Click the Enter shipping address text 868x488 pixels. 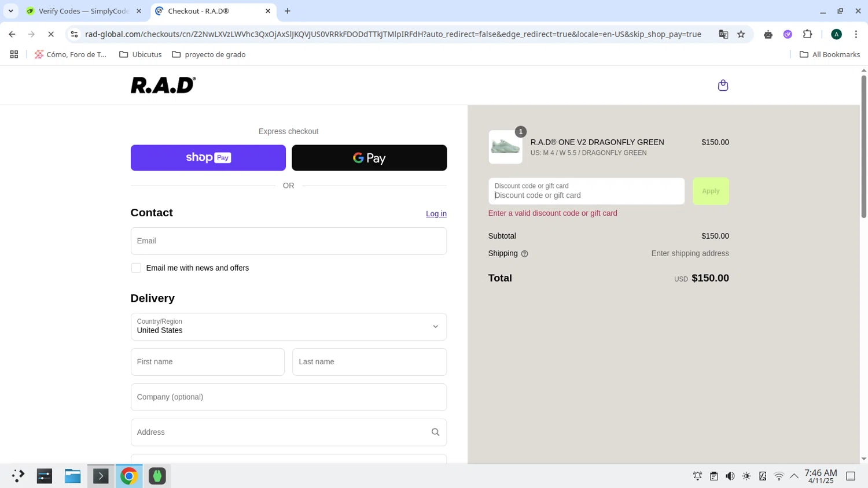690,254
